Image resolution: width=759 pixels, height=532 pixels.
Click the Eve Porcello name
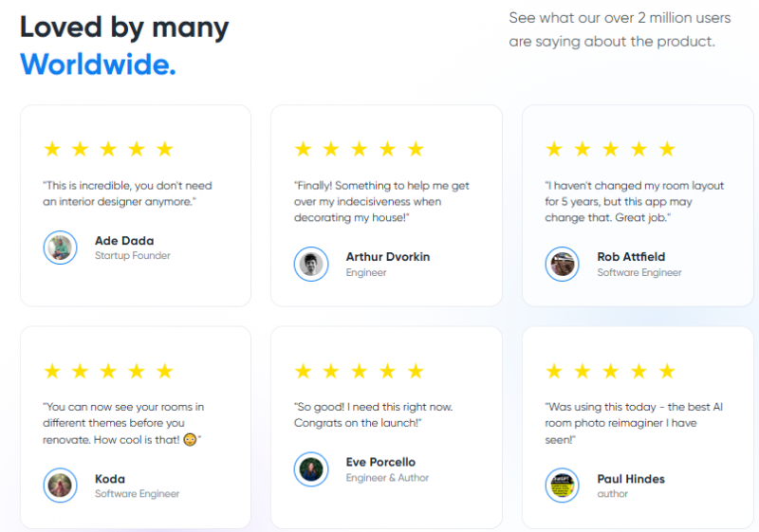coord(380,462)
